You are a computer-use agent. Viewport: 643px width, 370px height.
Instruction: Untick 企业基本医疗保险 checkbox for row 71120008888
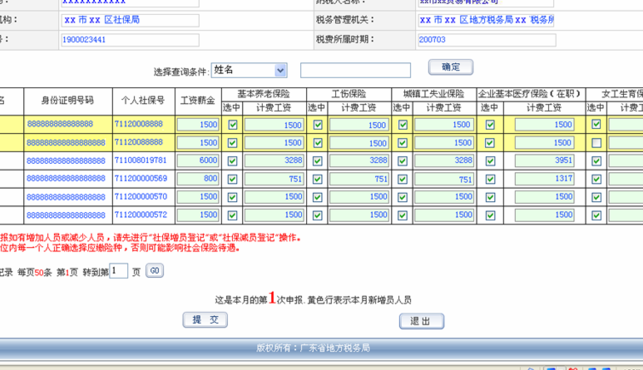pyautogui.click(x=490, y=125)
